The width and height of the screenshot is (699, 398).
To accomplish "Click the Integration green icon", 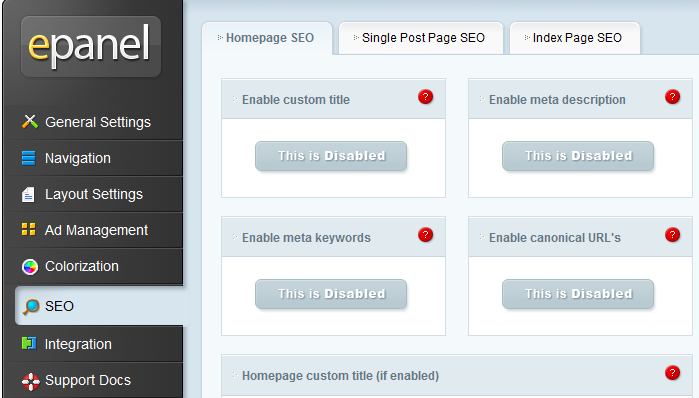I will [29, 343].
